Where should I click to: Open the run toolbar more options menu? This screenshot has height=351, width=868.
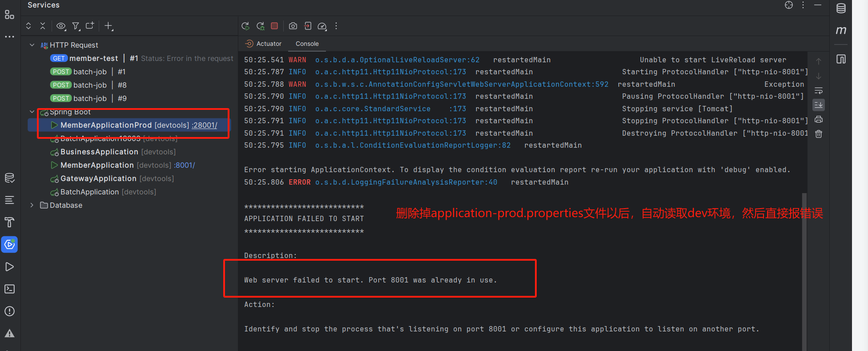[336, 26]
